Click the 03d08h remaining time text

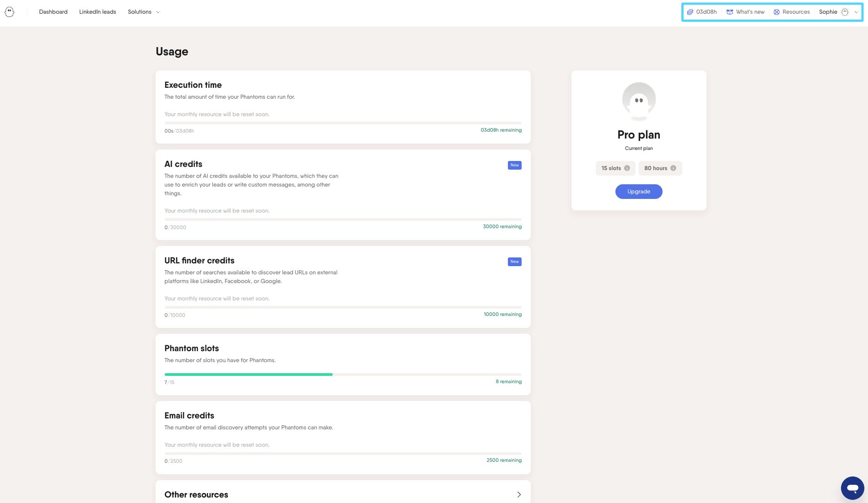click(501, 130)
